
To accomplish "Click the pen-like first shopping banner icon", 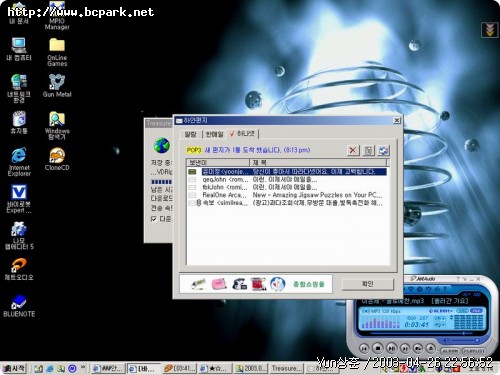I will click(x=199, y=284).
